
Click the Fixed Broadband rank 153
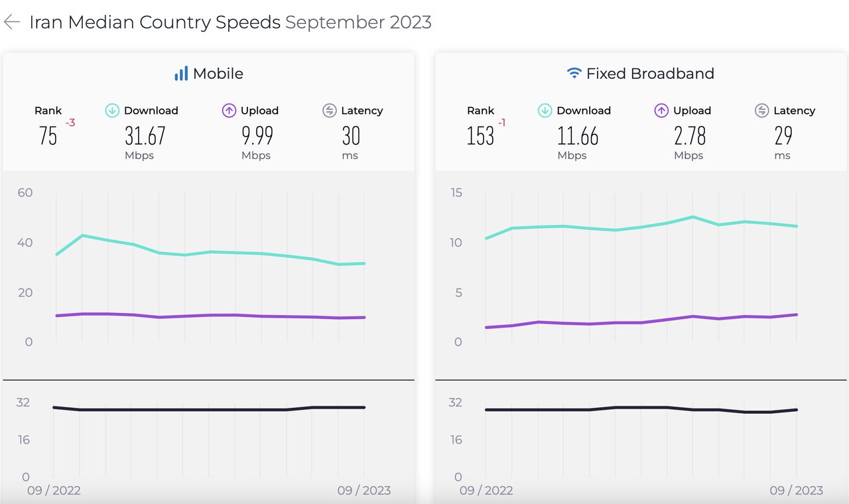(x=480, y=136)
